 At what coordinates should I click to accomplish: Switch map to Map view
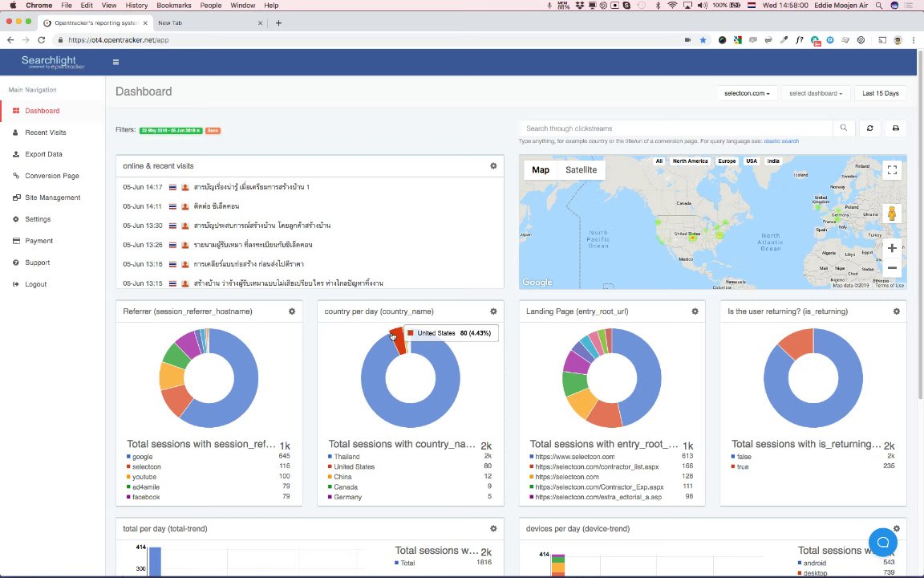click(541, 170)
